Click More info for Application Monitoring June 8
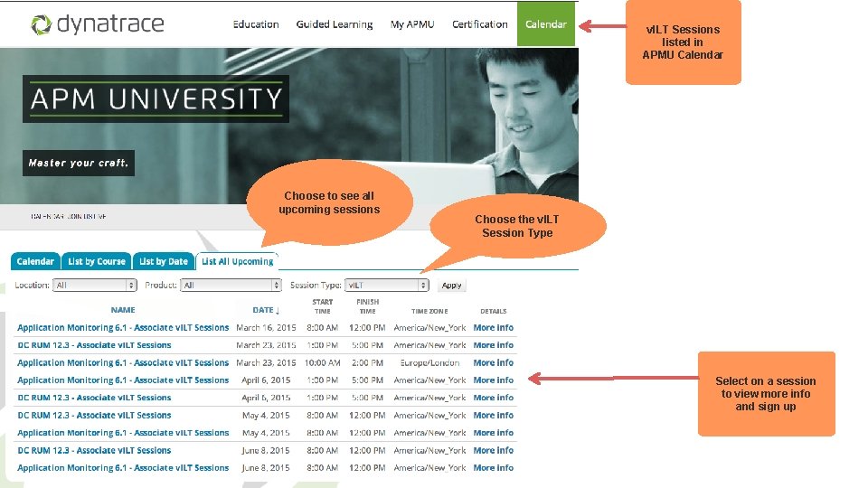Viewport: 868px width, 488px height. 494,467
